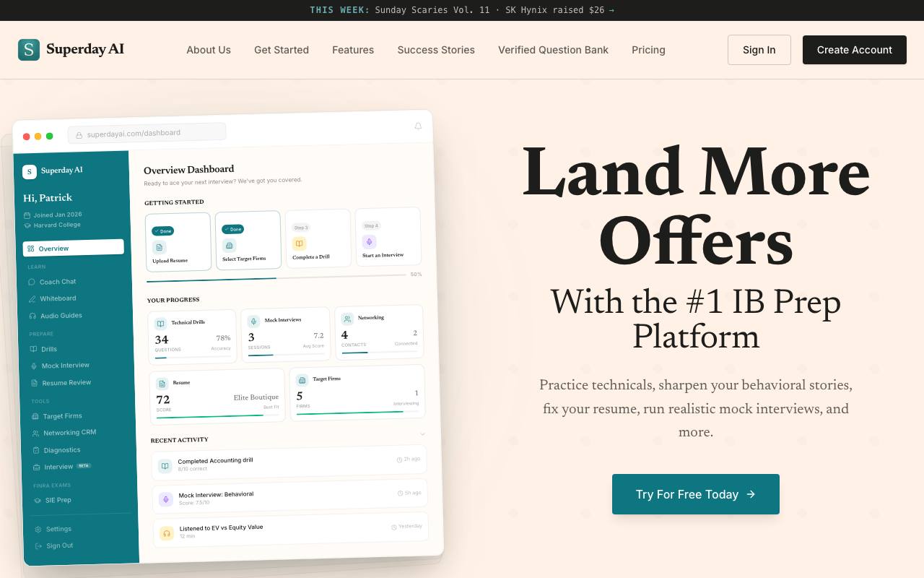Image resolution: width=924 pixels, height=578 pixels.
Task: Toggle the Done badge on Upload Resume
Action: coord(163,231)
